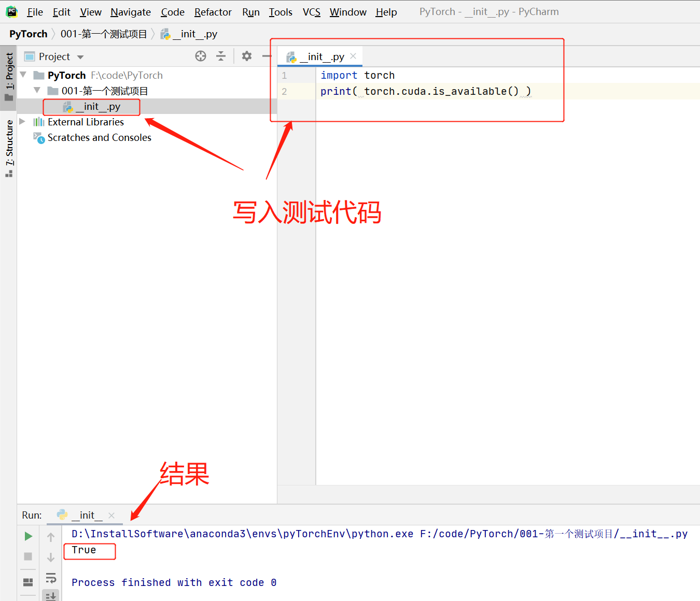Click the True output text
This screenshot has width=700, height=601.
tap(84, 550)
